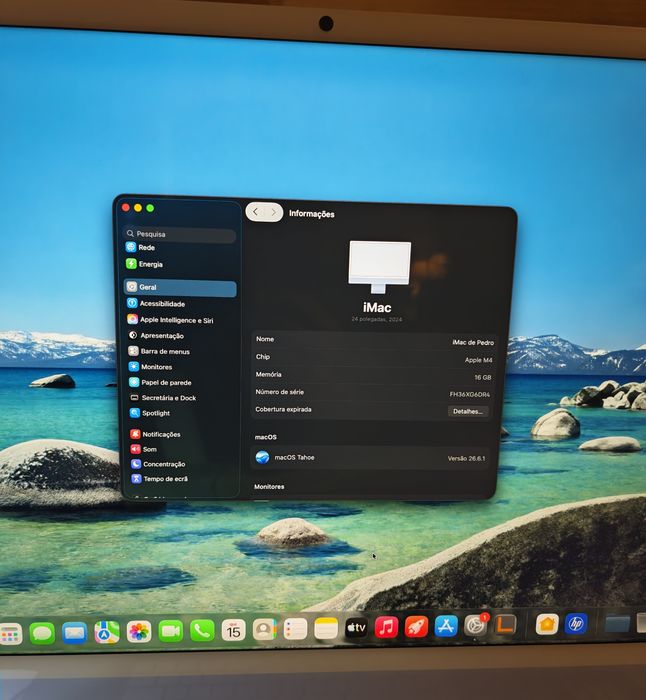Click the Cobertura expirada label
The height and width of the screenshot is (700, 646).
pos(283,409)
